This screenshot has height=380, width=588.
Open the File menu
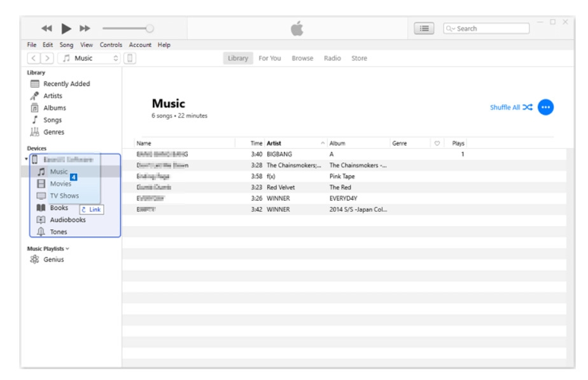32,45
